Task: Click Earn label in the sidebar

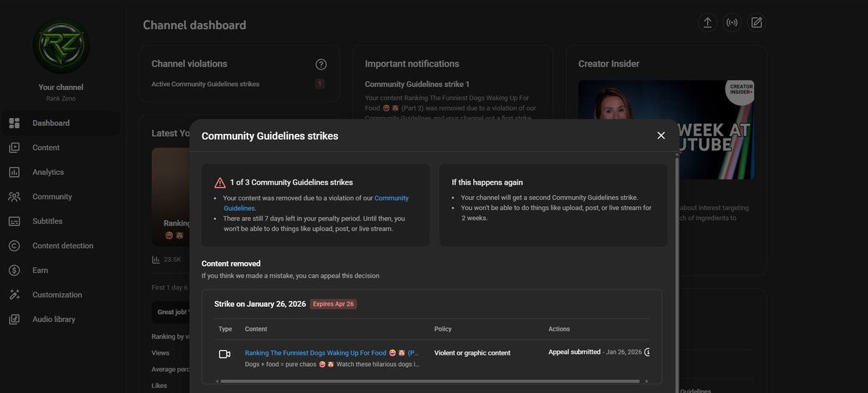Action: pos(41,271)
